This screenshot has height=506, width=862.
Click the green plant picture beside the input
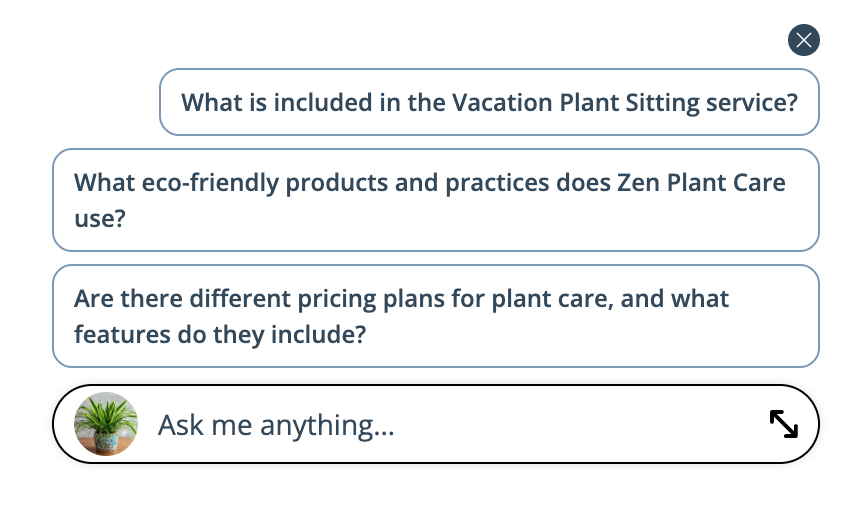coord(106,424)
